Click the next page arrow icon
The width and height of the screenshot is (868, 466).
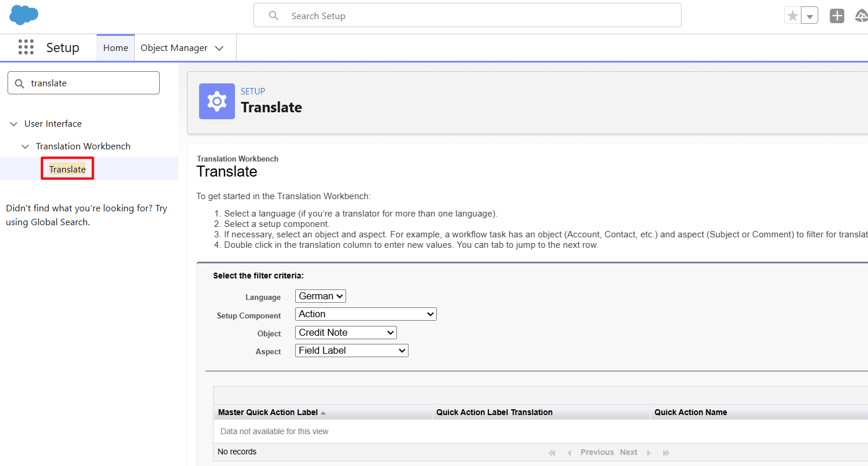[649, 453]
